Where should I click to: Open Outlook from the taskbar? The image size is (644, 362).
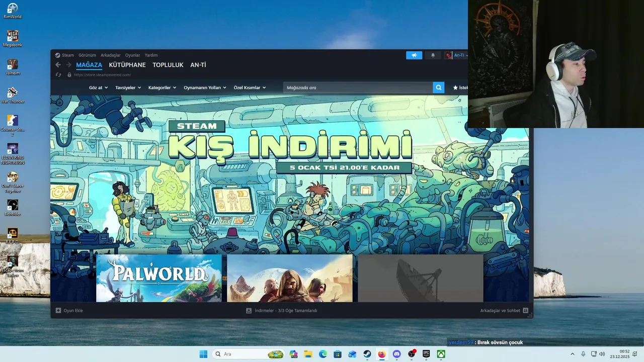click(352, 354)
